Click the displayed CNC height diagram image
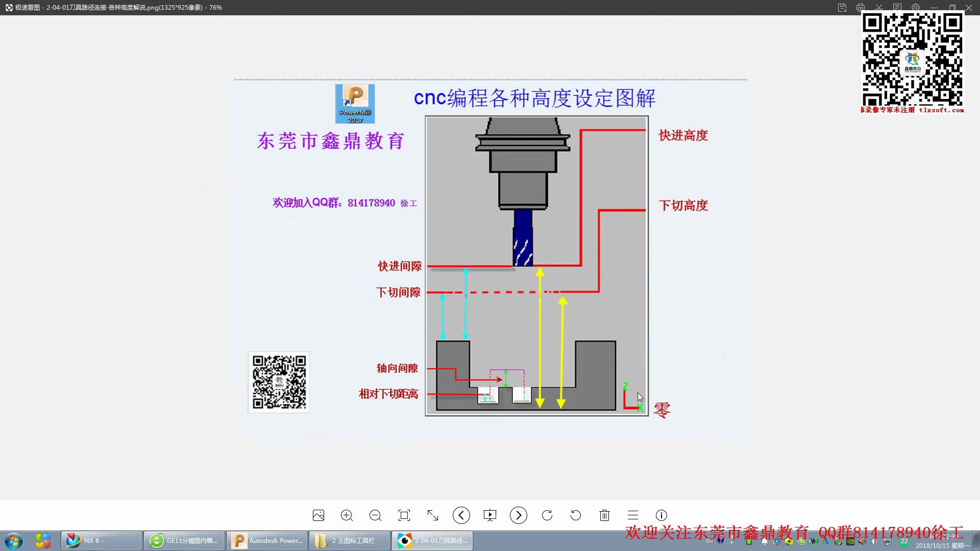 pos(491,258)
